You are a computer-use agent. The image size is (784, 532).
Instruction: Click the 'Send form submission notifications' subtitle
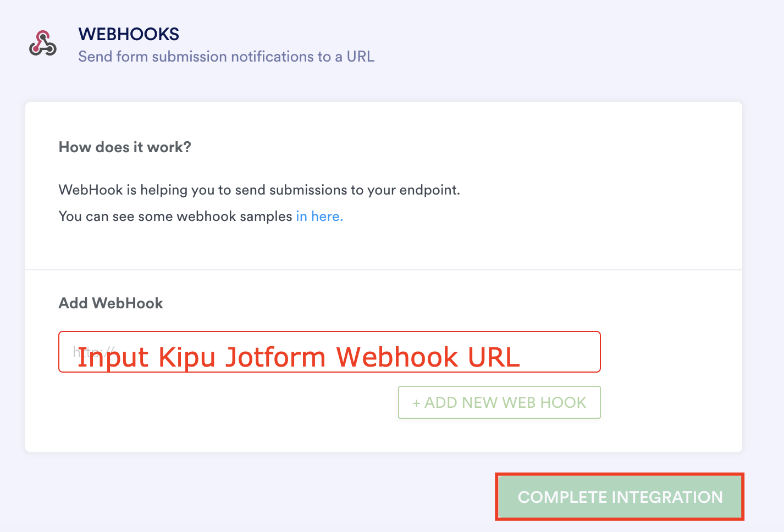[x=227, y=56]
